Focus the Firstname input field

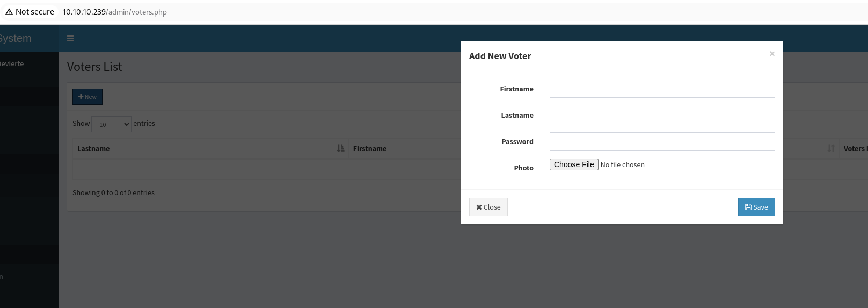(662, 89)
